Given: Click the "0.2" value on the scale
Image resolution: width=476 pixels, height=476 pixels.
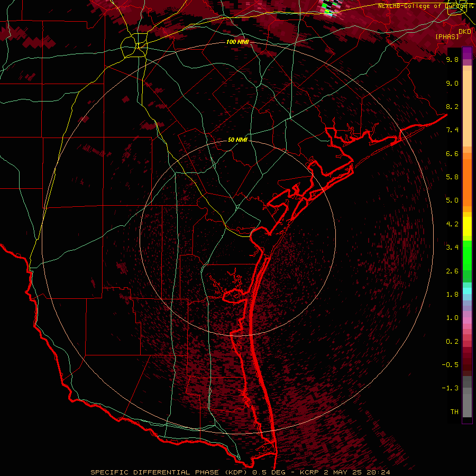Looking at the screenshot, I should [452, 342].
